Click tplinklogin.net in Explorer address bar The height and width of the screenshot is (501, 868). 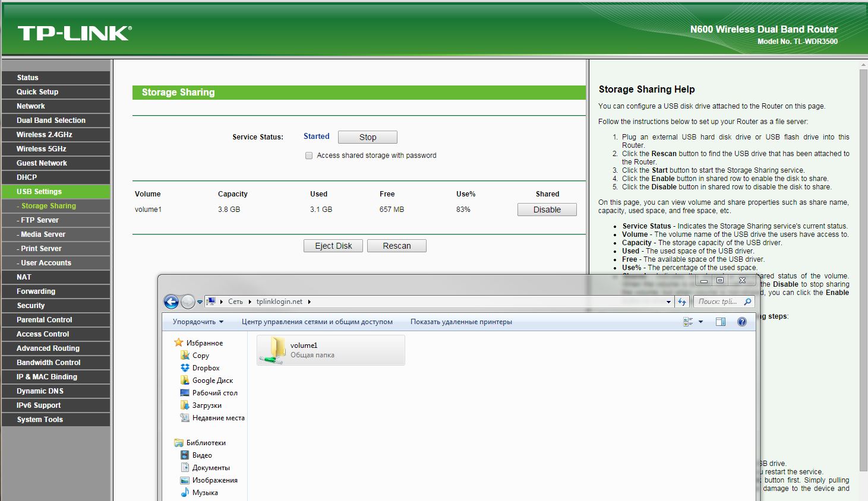point(280,302)
